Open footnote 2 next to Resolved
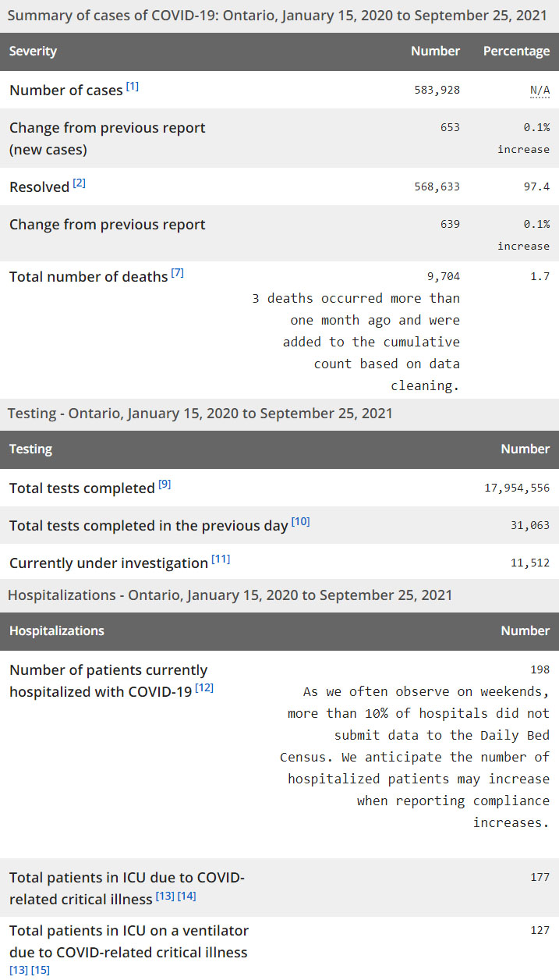The width and height of the screenshot is (559, 980). click(x=80, y=183)
